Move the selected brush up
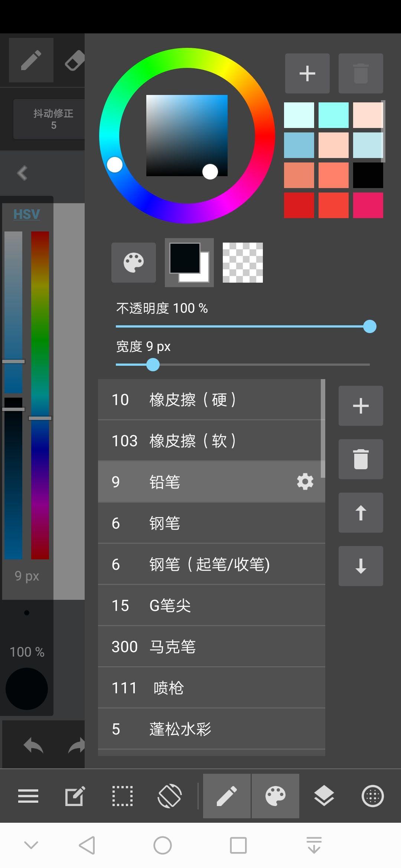Screen dimensions: 401x868 click(x=361, y=513)
